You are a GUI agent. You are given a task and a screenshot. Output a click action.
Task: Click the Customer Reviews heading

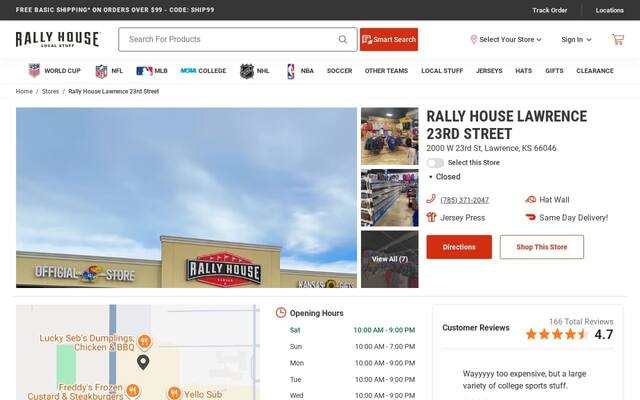point(476,328)
